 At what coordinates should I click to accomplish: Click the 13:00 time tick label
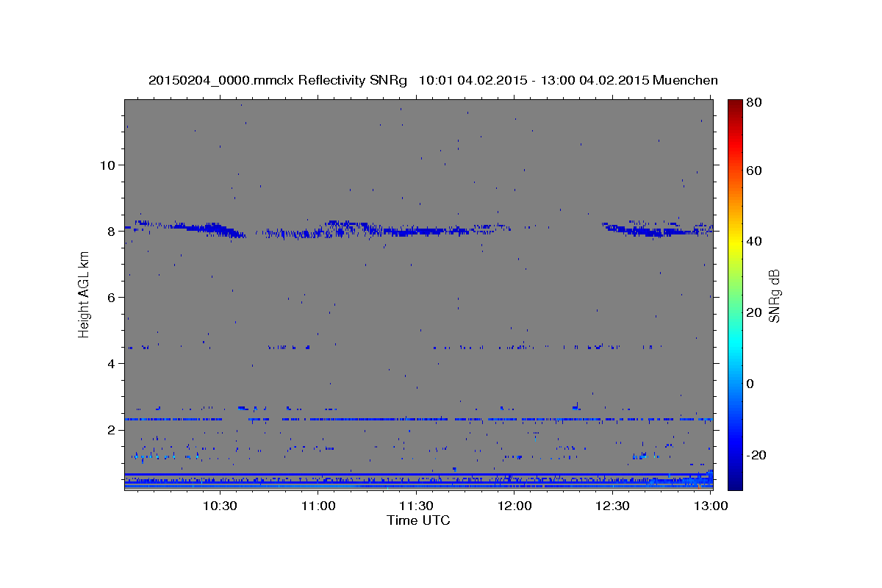pyautogui.click(x=711, y=506)
